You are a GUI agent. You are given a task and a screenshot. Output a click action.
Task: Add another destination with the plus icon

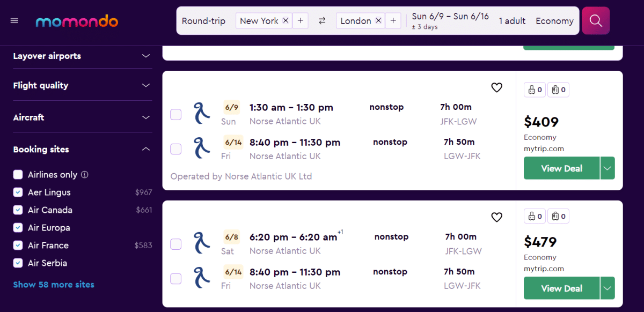pyautogui.click(x=393, y=20)
